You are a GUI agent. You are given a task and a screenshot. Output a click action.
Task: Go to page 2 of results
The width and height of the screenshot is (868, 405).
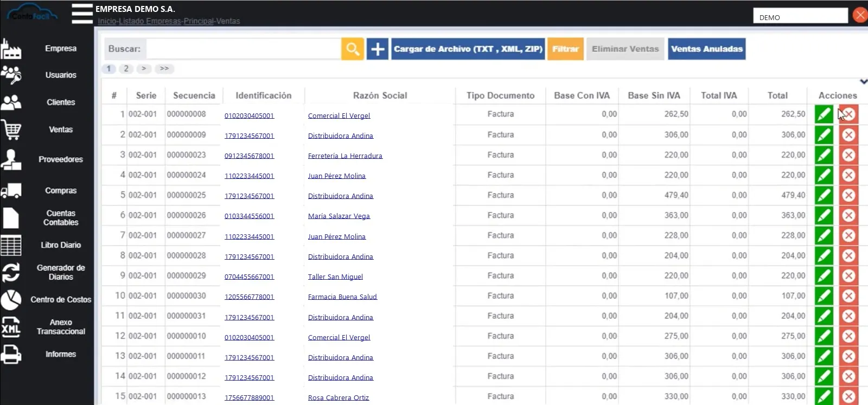126,69
